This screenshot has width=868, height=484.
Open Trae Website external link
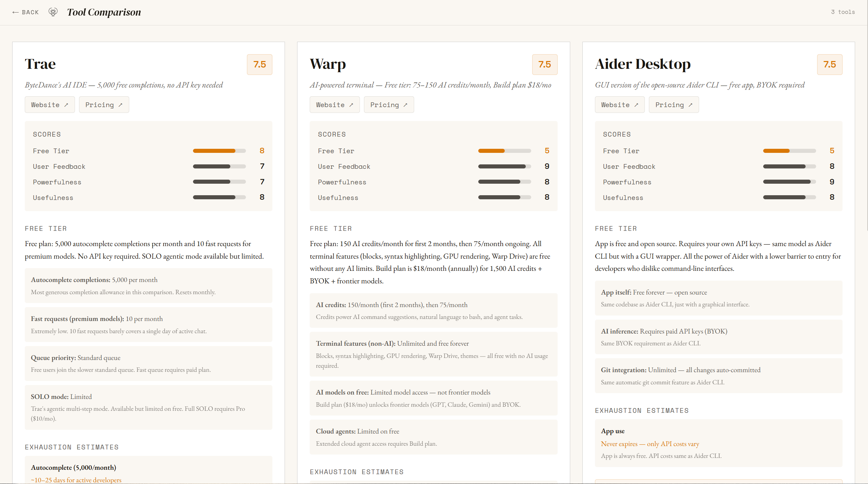pyautogui.click(x=50, y=105)
